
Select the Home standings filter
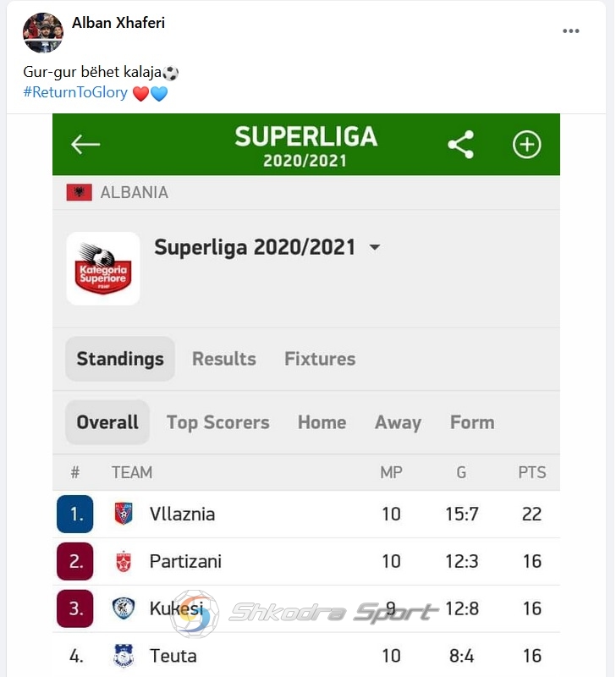pos(322,422)
